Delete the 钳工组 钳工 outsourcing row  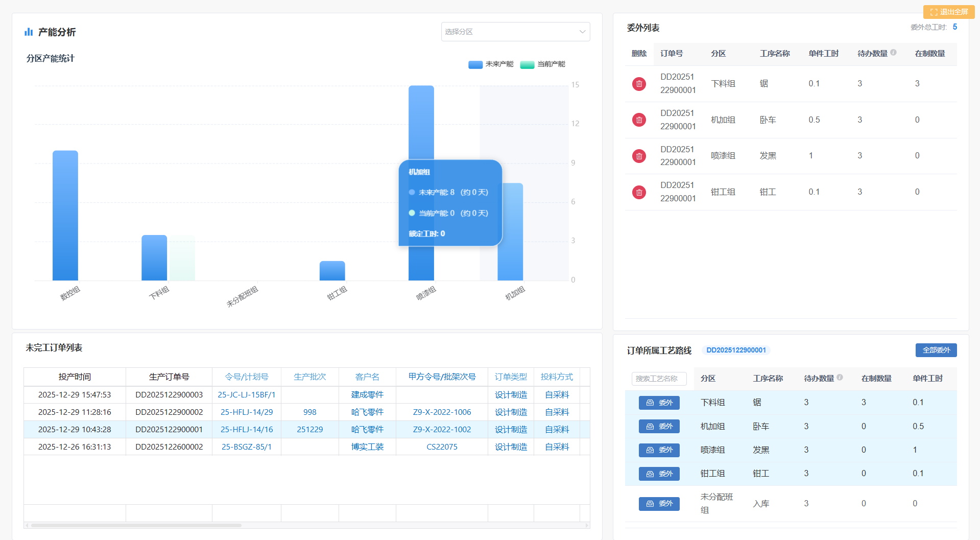point(639,192)
